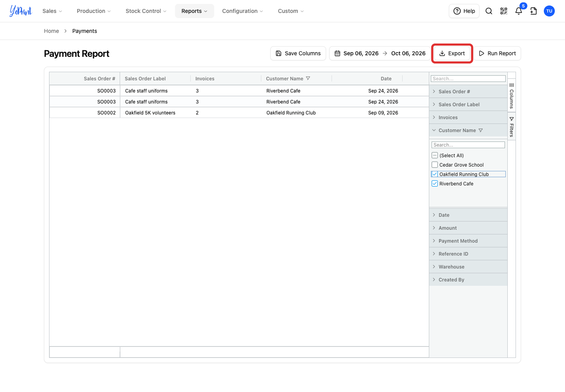Uncheck the Oakfield Running Club checkbox
565x392 pixels.
click(435, 174)
